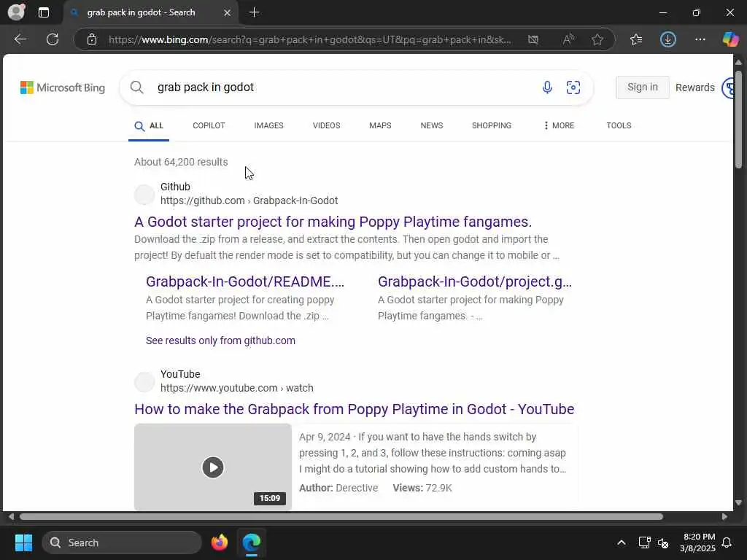Open the tab actions menu icon

[43, 12]
